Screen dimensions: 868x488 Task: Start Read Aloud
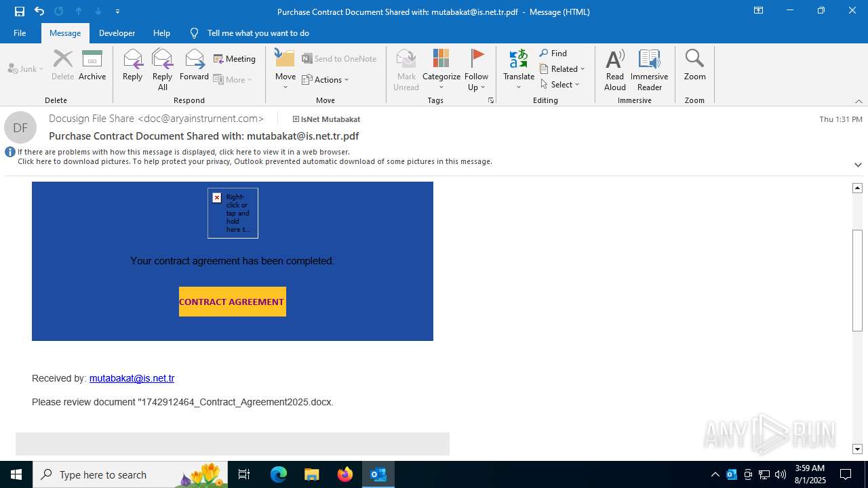[615, 70]
